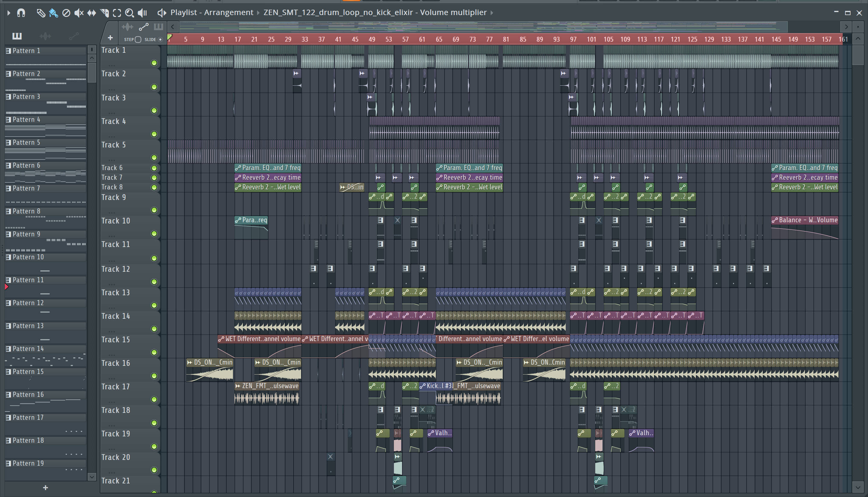Click the Pattern 19 icon

(x=8, y=463)
